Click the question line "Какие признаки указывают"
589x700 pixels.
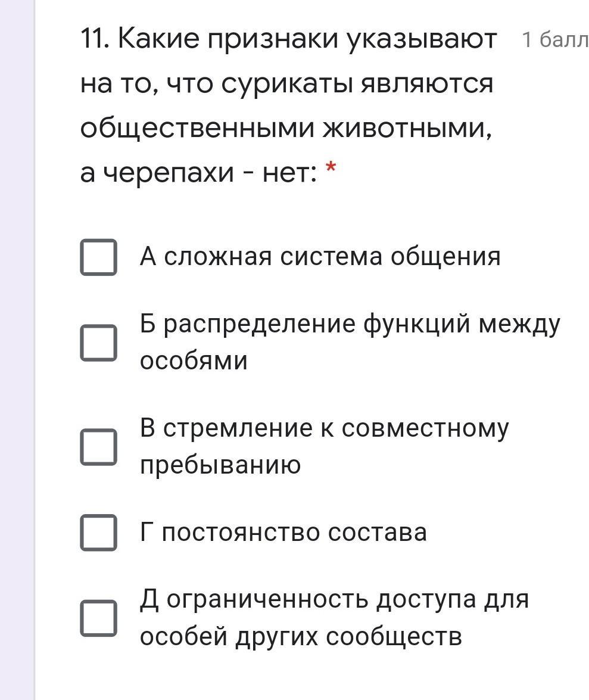point(307,40)
